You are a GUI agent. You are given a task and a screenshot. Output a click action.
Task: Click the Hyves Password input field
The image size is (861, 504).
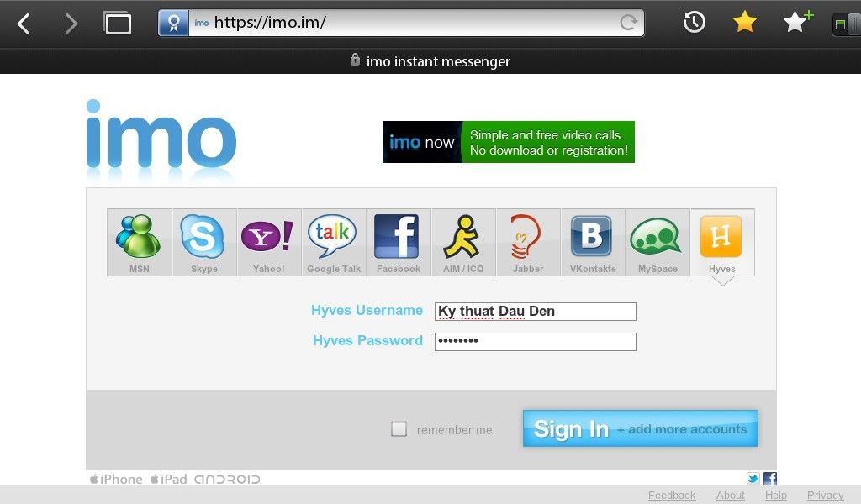[536, 342]
